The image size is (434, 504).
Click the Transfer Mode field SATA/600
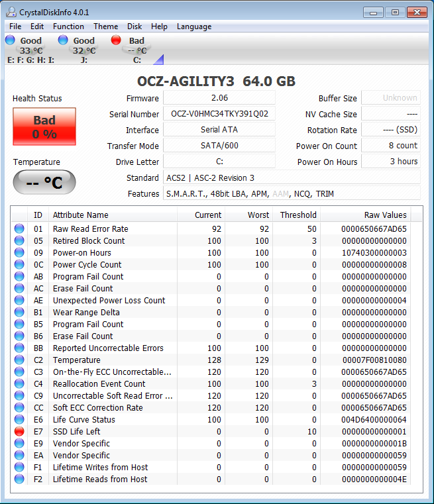(219, 146)
